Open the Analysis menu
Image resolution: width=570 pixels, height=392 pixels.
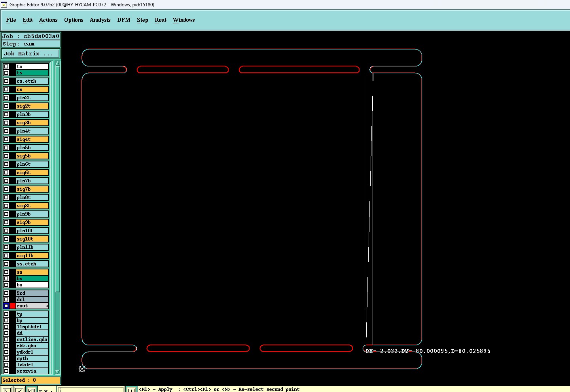[100, 20]
